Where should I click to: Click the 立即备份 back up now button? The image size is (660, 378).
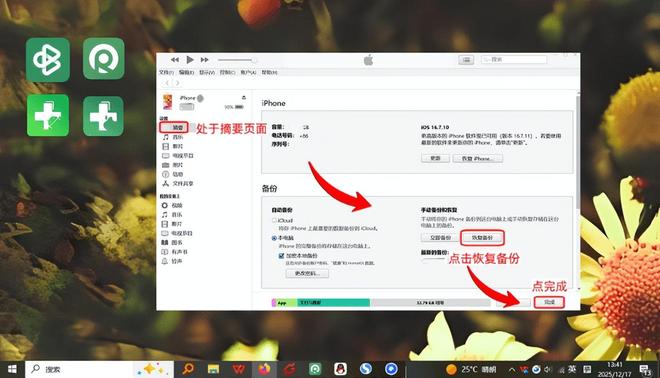click(440, 238)
